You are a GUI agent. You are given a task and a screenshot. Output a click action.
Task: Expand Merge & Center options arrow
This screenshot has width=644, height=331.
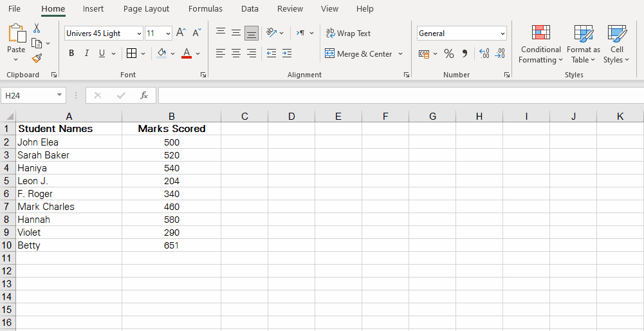(x=400, y=54)
